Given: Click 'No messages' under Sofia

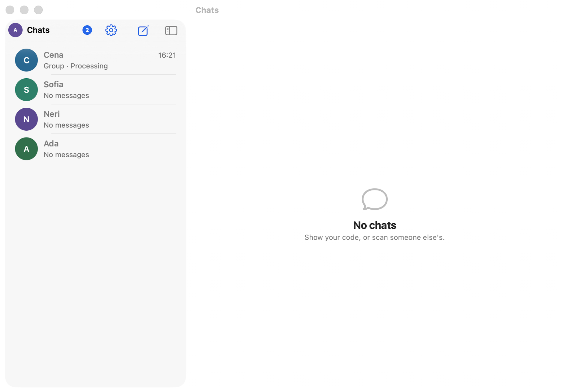Looking at the screenshot, I should click(x=66, y=95).
